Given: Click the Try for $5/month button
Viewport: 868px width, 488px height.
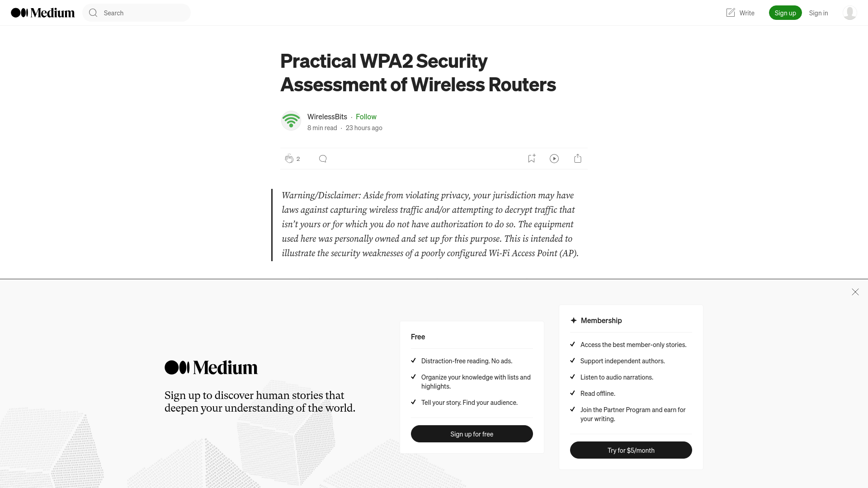Looking at the screenshot, I should 631,450.
